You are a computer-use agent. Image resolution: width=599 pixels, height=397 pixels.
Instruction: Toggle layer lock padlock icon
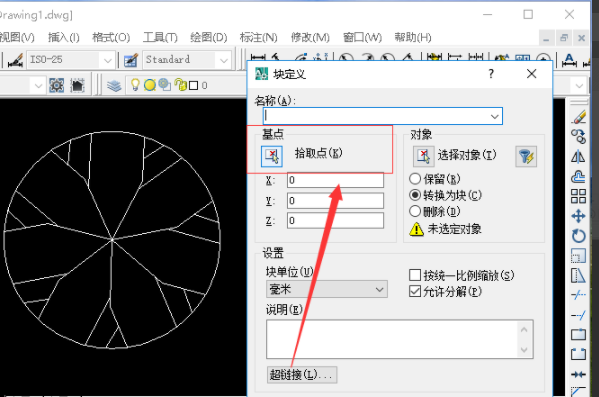click(x=180, y=84)
